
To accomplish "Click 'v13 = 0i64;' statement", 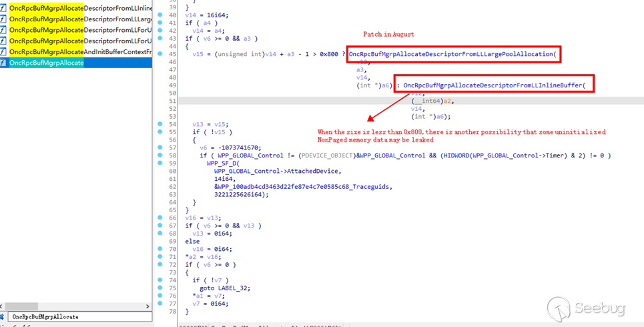I will coord(212,234).
